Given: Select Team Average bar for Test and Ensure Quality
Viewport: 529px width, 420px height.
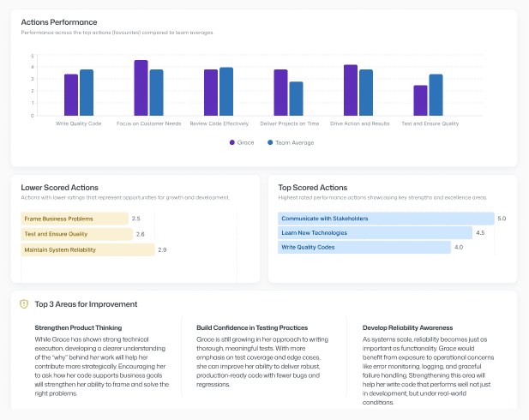Looking at the screenshot, I should [x=436, y=95].
